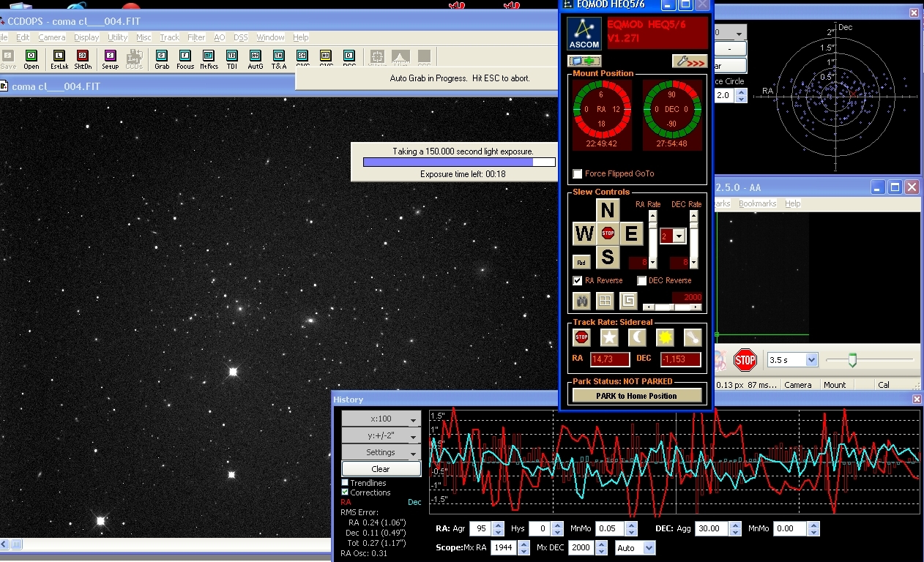Slew south with the S button
924x562 pixels.
[607, 258]
